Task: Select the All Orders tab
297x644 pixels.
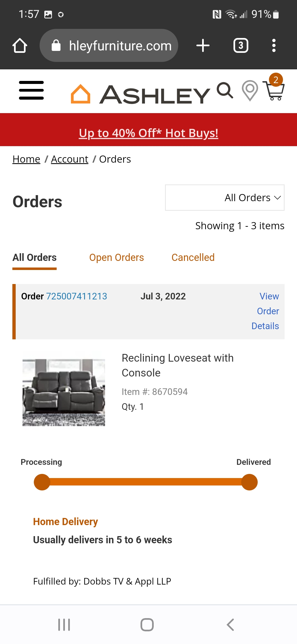Action: pyautogui.click(x=34, y=258)
